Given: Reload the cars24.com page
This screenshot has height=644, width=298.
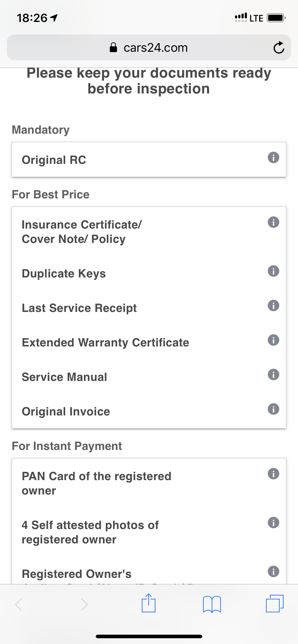Looking at the screenshot, I should (279, 47).
